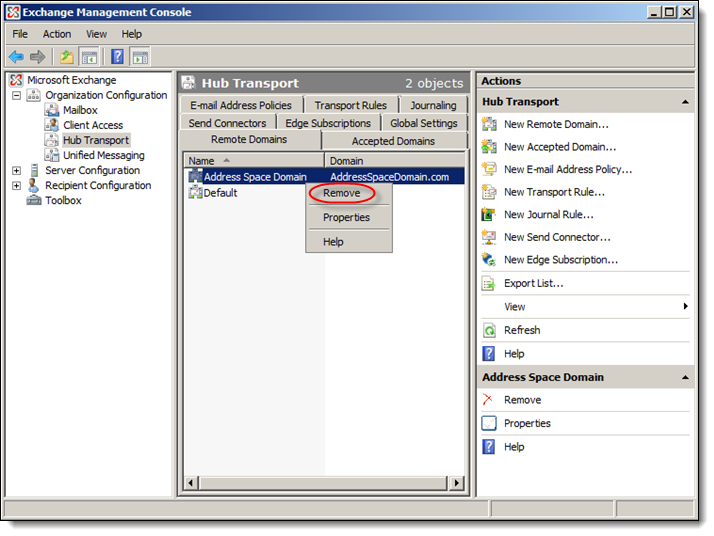714x536 pixels.
Task: Switch to the Accepted Domains tab
Action: pyautogui.click(x=393, y=141)
